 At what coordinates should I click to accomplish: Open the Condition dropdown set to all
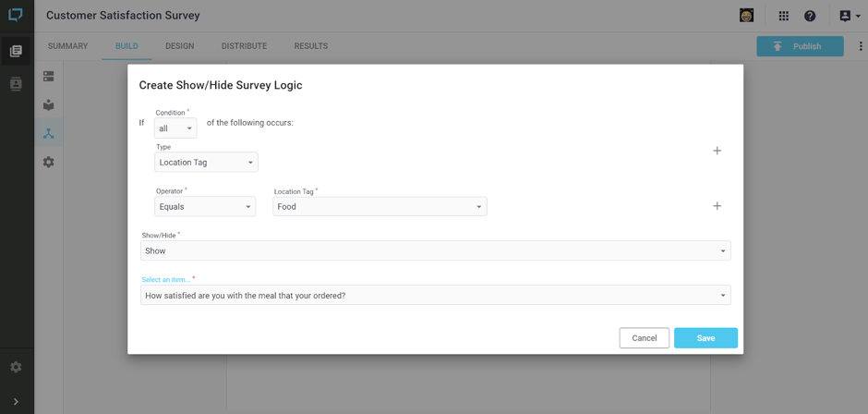point(175,128)
